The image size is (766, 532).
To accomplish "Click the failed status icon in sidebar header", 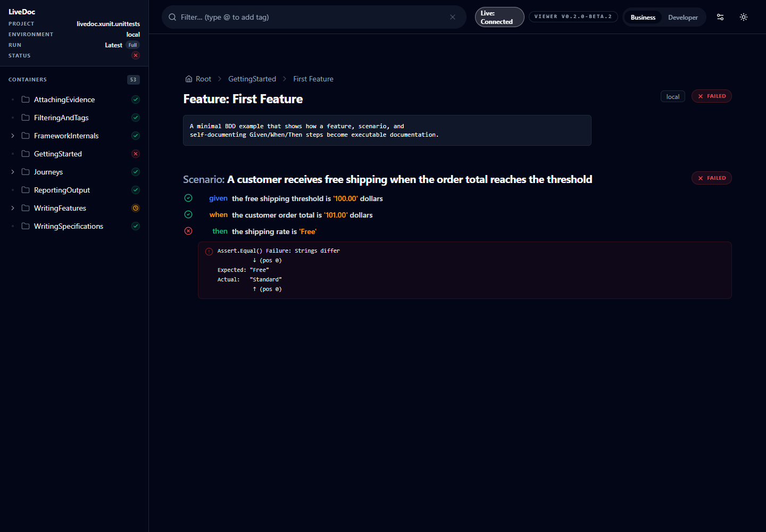I will tap(136, 55).
